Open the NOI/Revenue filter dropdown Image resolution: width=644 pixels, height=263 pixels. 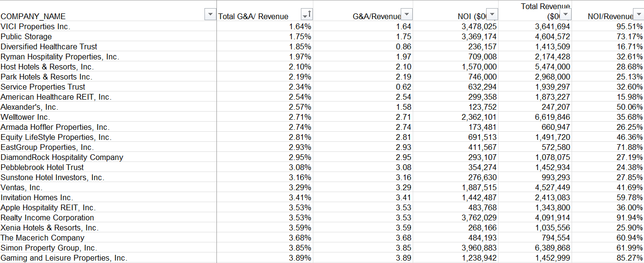pyautogui.click(x=638, y=15)
